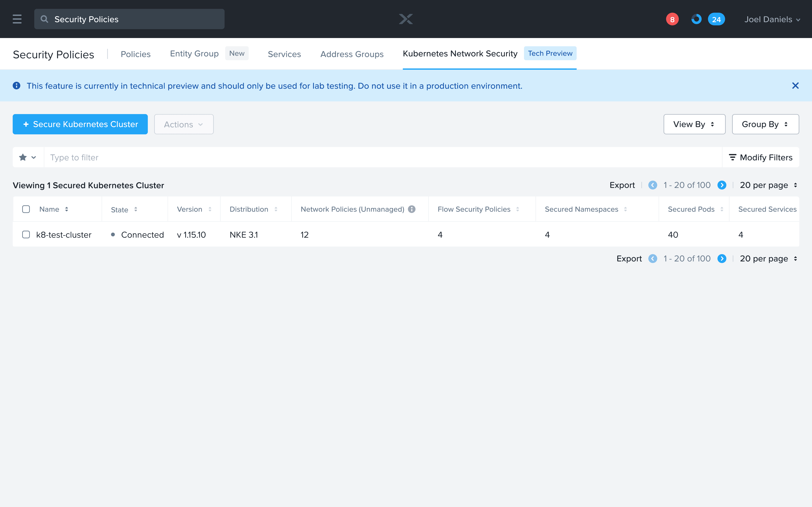Expand the Group By dropdown

[765, 124]
